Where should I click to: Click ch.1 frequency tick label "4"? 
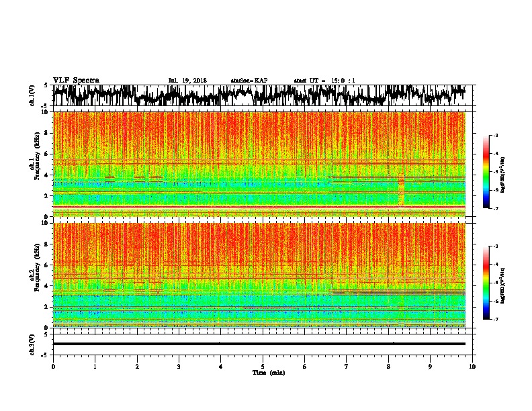pos(47,175)
